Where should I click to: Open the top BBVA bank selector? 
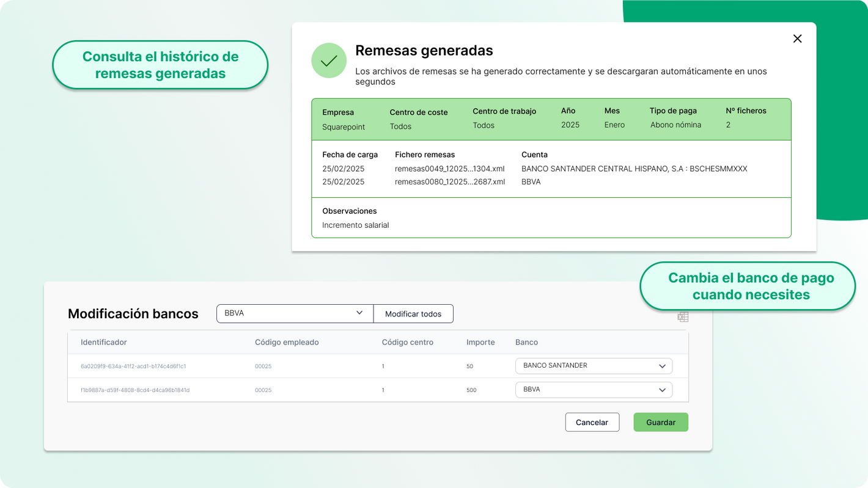point(295,313)
